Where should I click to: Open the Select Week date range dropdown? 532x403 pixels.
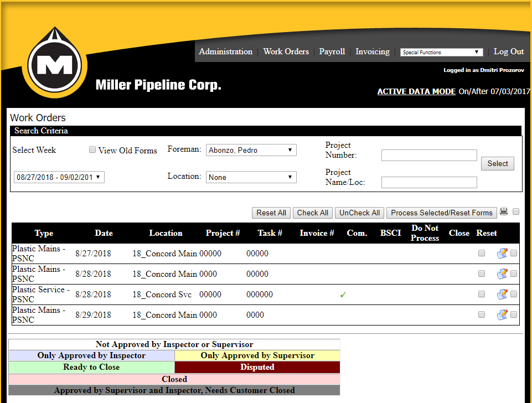point(59,177)
